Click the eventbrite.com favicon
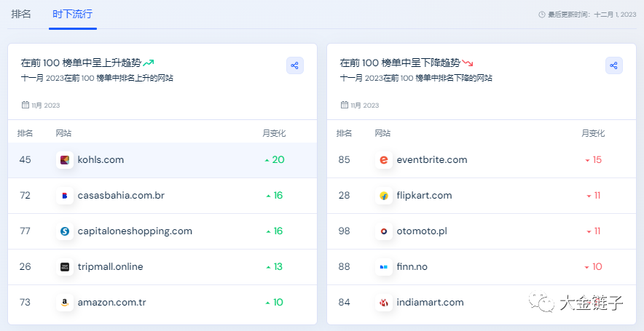 click(384, 160)
